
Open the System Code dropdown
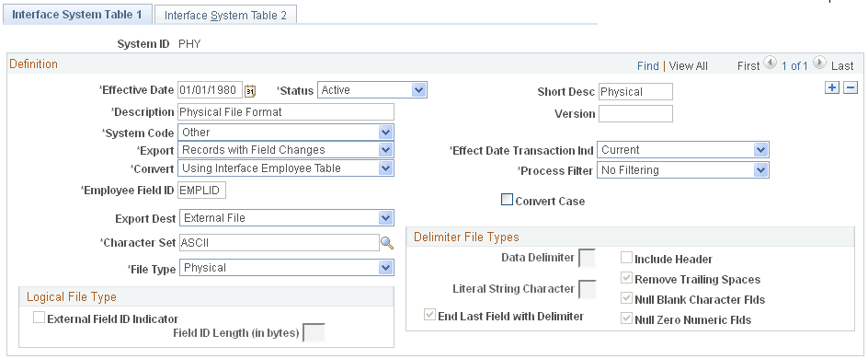[286, 133]
